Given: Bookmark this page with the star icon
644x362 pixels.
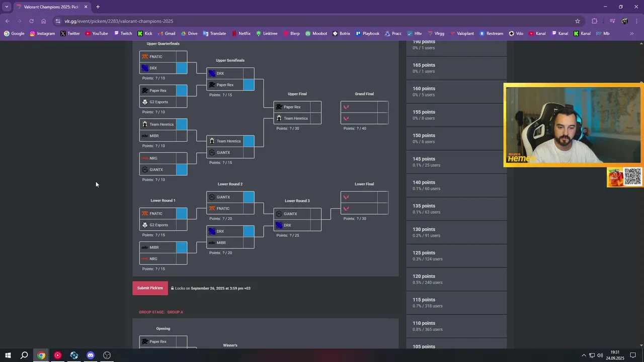Looking at the screenshot, I should [578, 21].
